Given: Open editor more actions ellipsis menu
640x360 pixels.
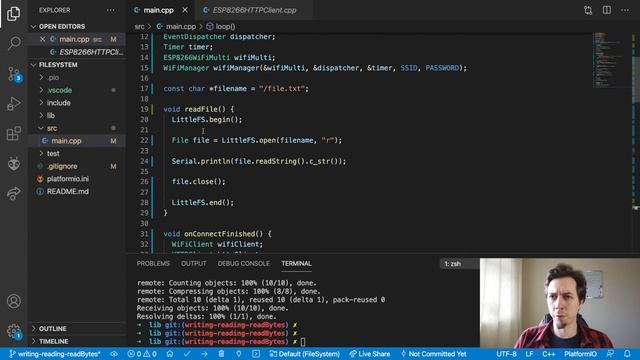Looking at the screenshot, I should point(625,10).
